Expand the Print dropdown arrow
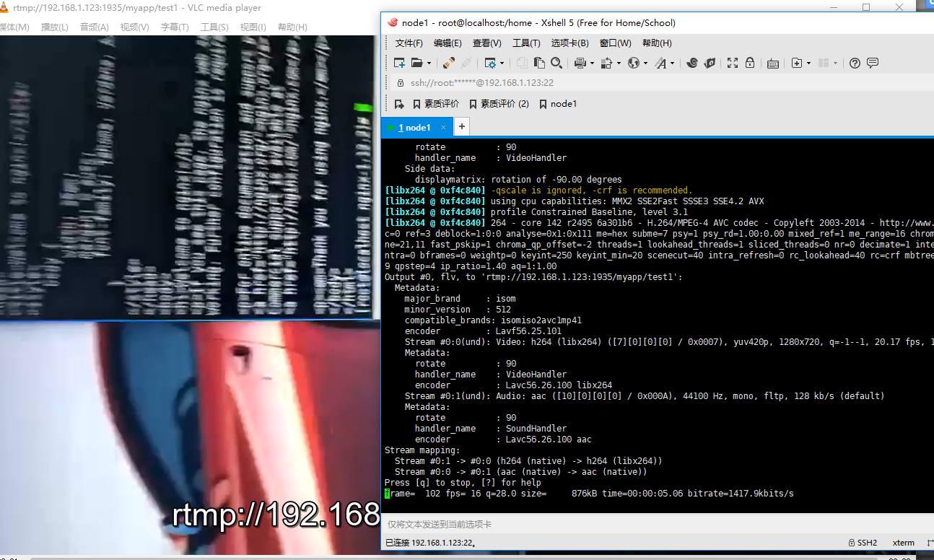 click(592, 63)
